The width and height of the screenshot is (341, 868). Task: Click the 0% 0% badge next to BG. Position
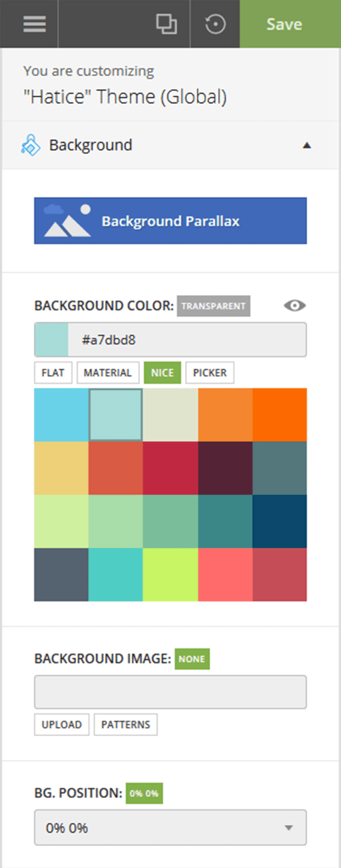(144, 793)
